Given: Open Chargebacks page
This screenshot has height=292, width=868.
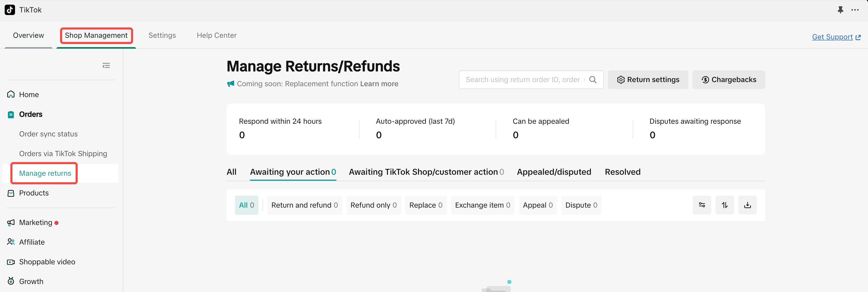Looking at the screenshot, I should click(x=728, y=80).
